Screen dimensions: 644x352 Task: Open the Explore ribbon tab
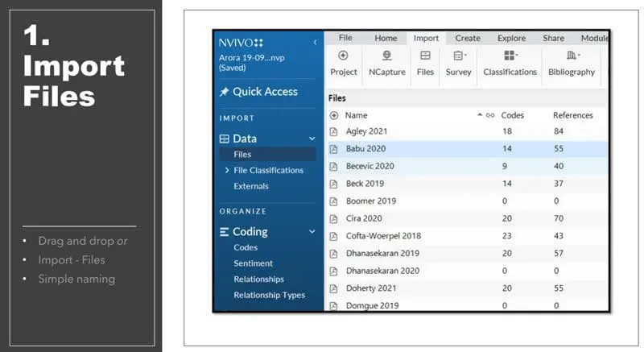point(511,38)
